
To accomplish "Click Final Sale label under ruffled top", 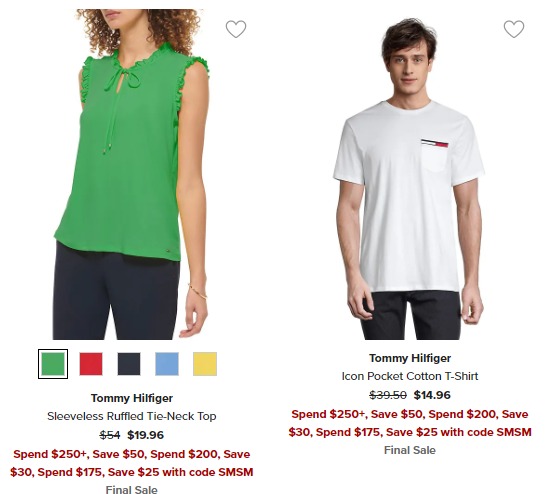I will [x=131, y=489].
